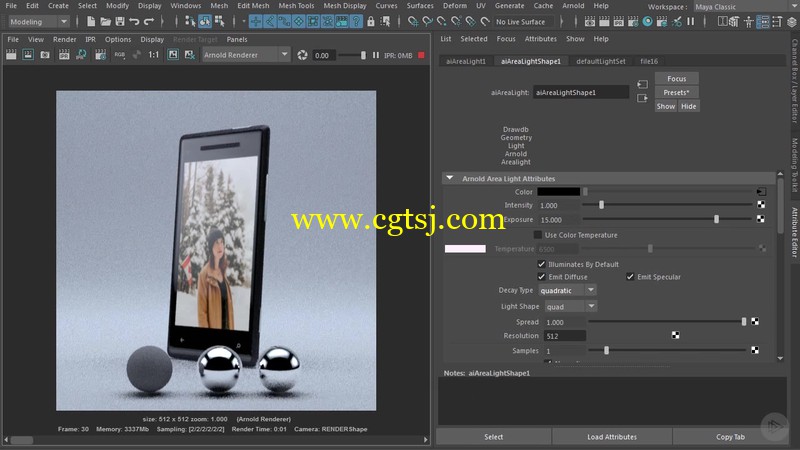
Task: Select by hierarchy mode icon
Action: (190, 21)
